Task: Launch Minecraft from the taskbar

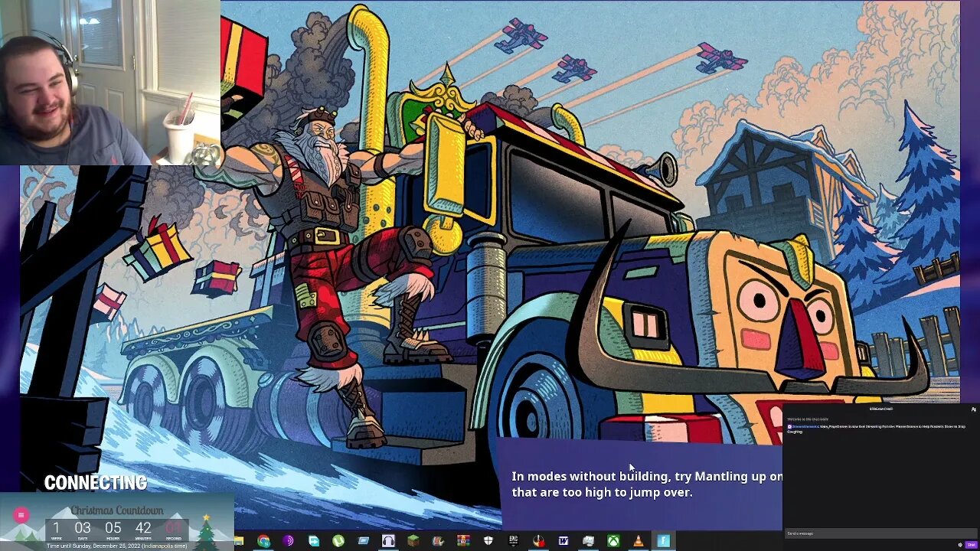Action: coord(413,541)
